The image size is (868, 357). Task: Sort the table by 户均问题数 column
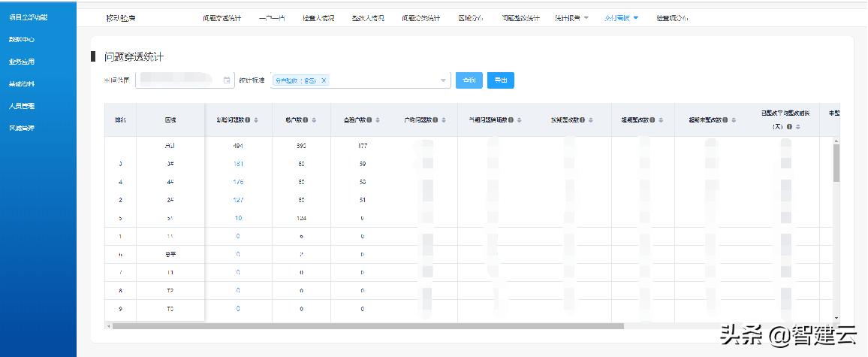click(x=445, y=120)
